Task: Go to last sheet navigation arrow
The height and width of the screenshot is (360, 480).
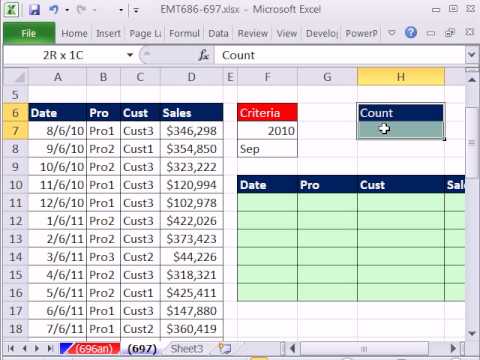Action: point(50,349)
